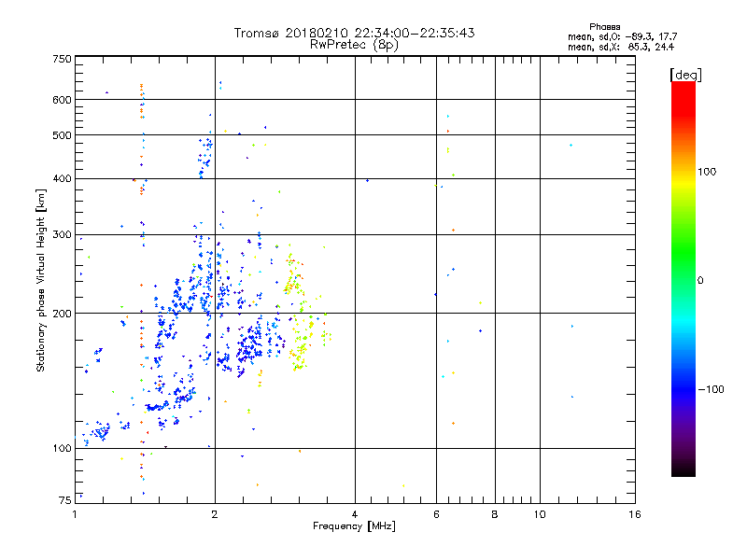
Task: Click the y-axis tick label '75'
Action: [65, 500]
